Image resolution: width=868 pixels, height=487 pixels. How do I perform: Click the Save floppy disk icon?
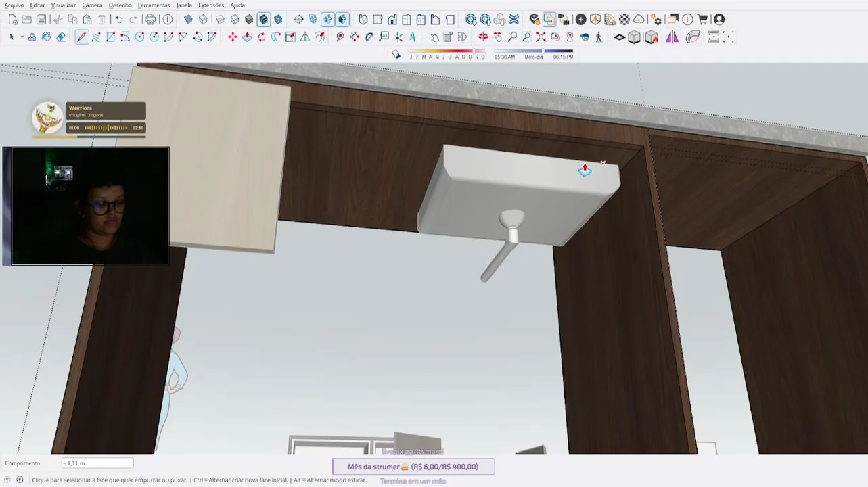tap(41, 20)
